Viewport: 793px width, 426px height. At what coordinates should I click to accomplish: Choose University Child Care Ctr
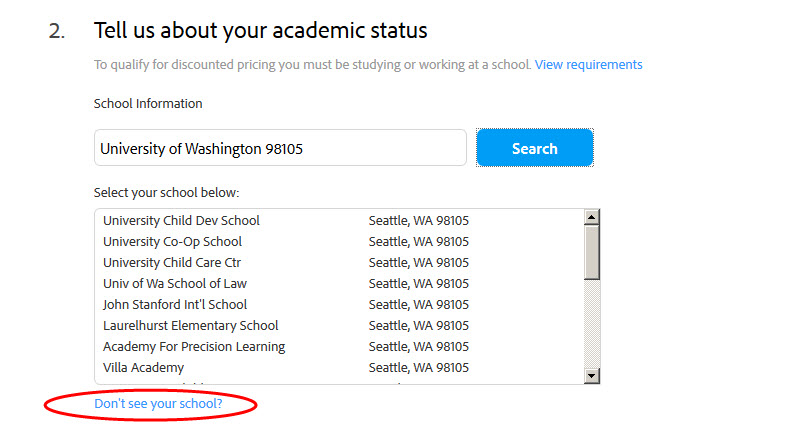[172, 262]
